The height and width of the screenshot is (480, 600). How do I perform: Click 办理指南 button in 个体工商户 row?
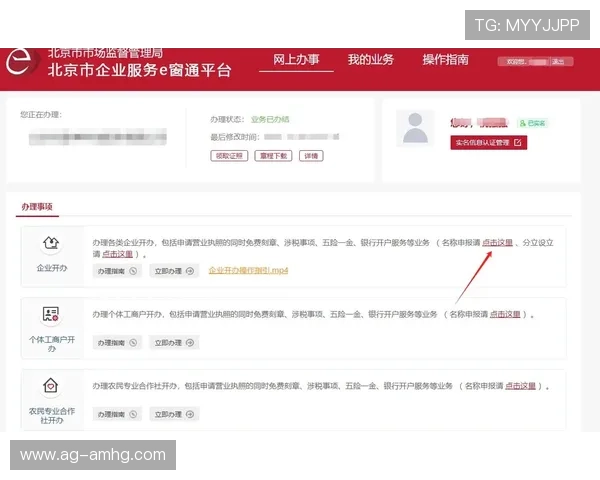coord(117,342)
